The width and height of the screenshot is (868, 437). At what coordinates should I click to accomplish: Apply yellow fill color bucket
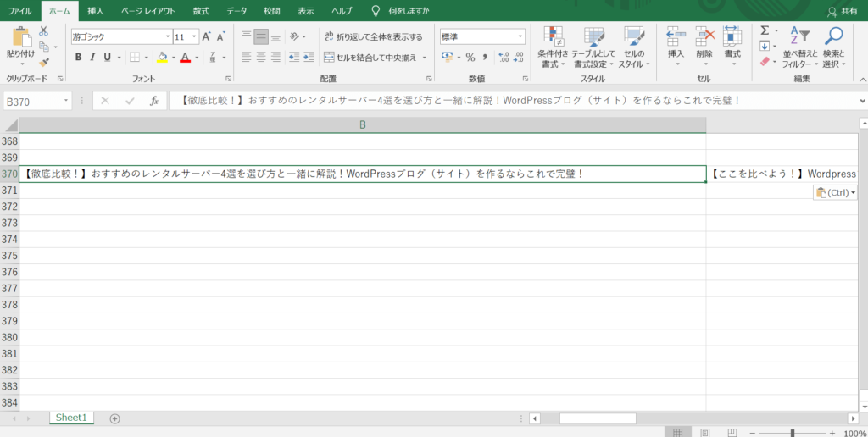pyautogui.click(x=162, y=57)
